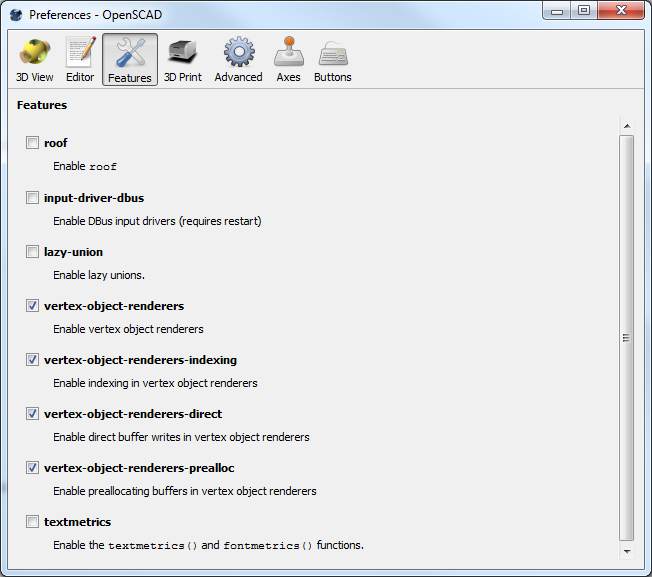
Task: Select the Features wrench icon
Action: [x=130, y=59]
